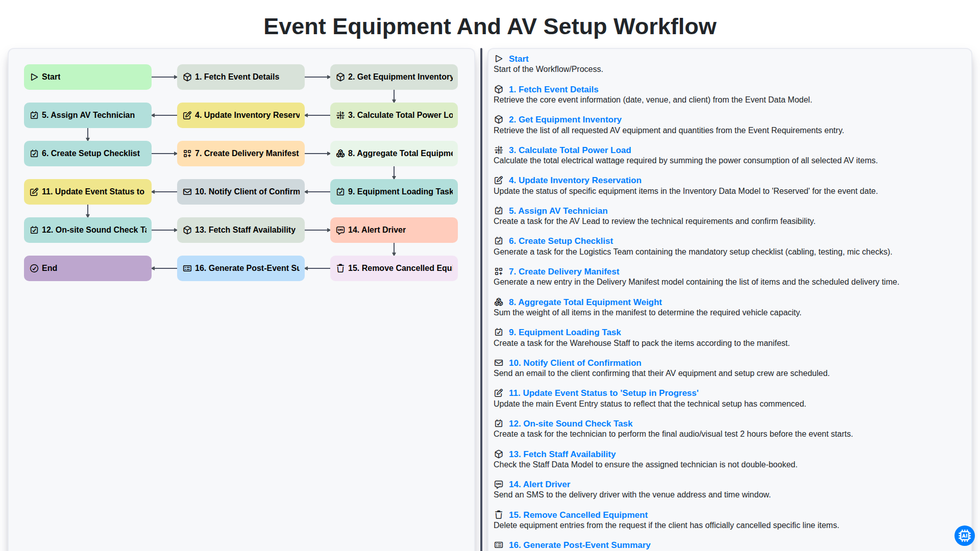The image size is (980, 551).
Task: Select the purple End node label
Action: click(x=50, y=268)
